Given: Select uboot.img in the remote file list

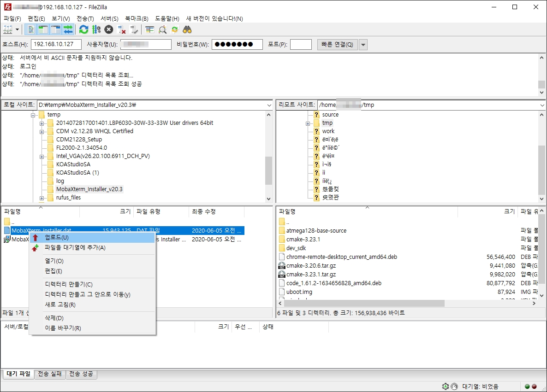Looking at the screenshot, I should pos(299,292).
